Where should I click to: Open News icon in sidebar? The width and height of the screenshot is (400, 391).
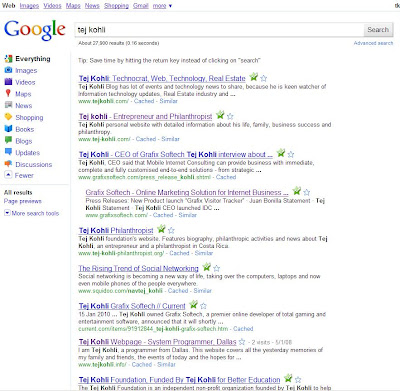pos(8,105)
